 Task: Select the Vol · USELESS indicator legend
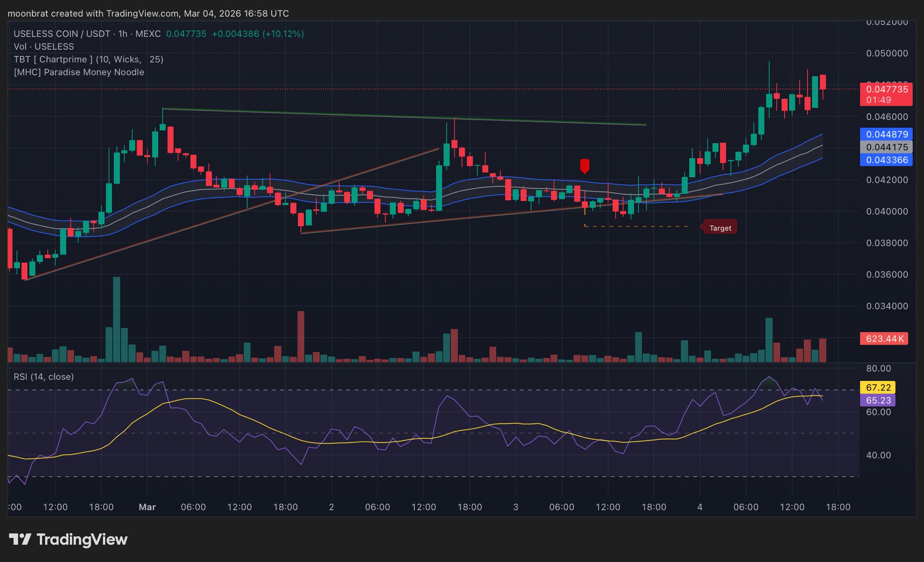point(44,46)
